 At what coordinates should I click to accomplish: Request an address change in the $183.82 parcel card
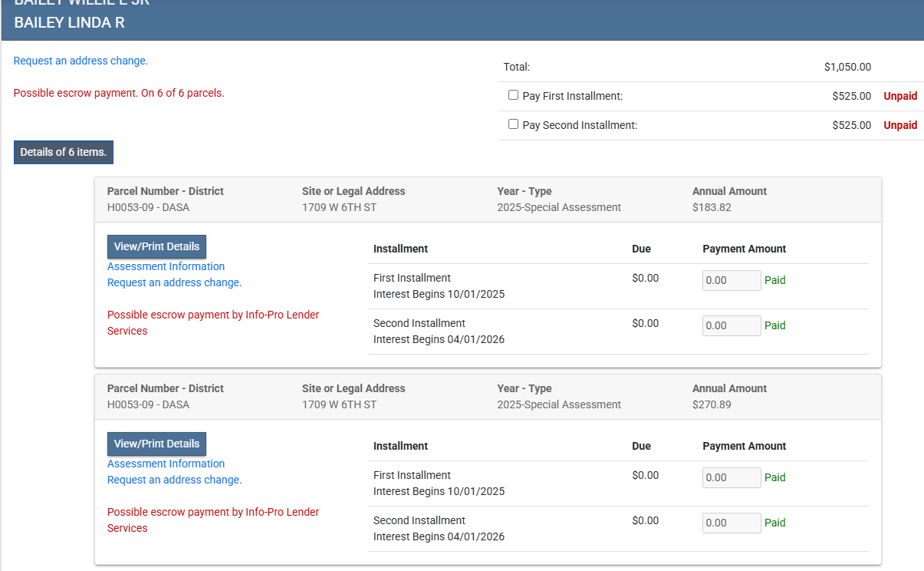[x=174, y=282]
